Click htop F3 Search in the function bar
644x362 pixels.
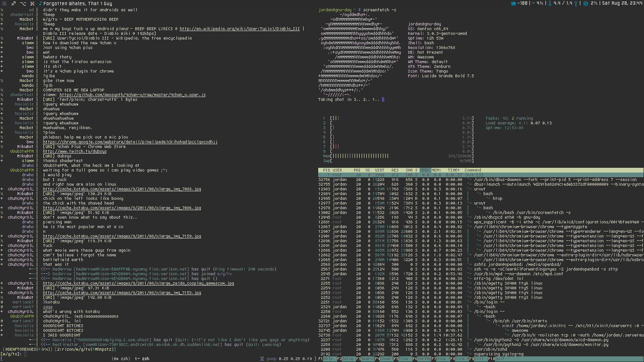(x=365, y=359)
